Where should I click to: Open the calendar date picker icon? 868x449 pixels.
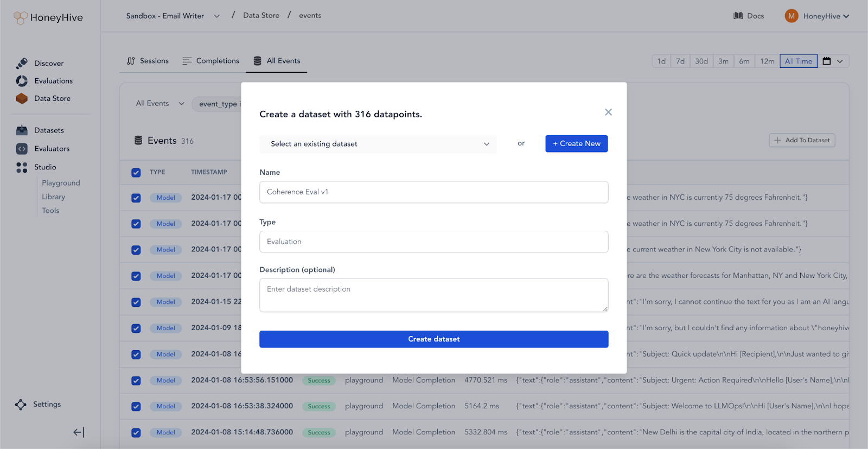click(827, 61)
